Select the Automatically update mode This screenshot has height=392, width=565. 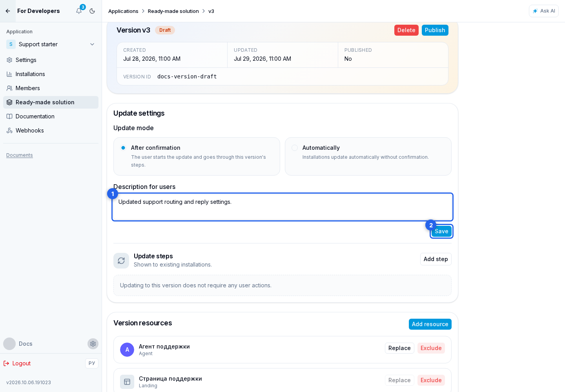[368, 156]
